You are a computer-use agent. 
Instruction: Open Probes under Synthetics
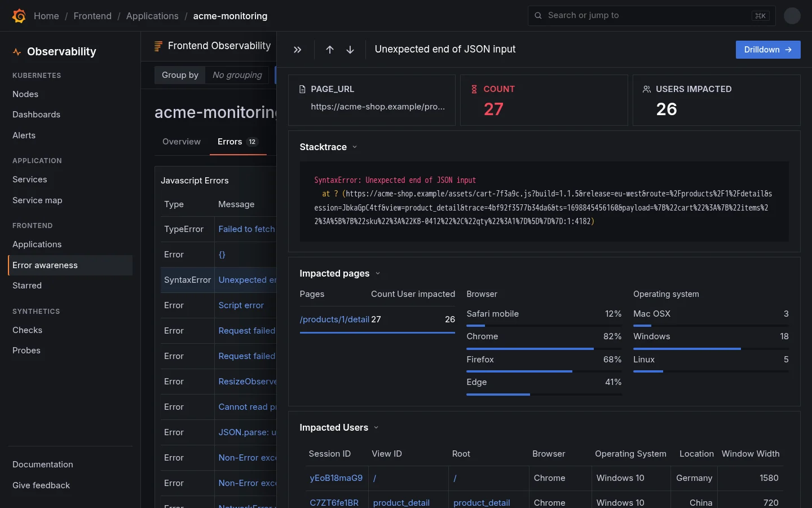coord(27,351)
